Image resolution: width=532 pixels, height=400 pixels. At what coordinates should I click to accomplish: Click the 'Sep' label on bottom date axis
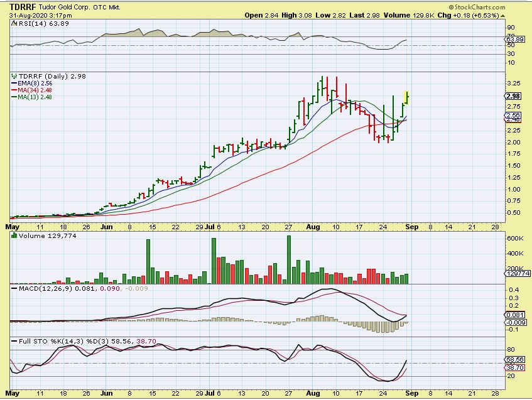coord(412,393)
